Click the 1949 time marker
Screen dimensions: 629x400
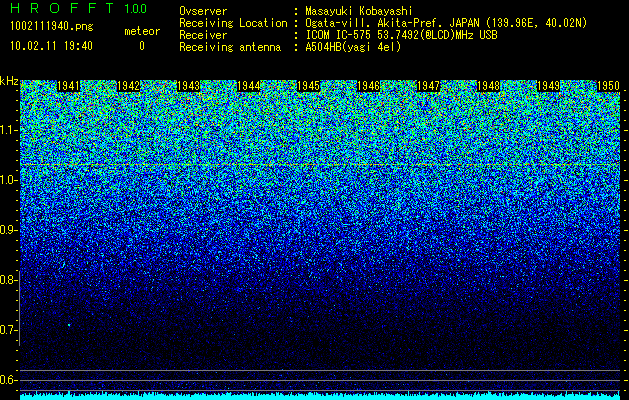[548, 86]
